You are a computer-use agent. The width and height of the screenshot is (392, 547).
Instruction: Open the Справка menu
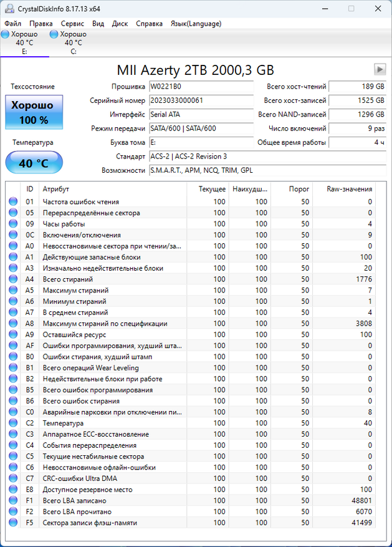point(149,23)
